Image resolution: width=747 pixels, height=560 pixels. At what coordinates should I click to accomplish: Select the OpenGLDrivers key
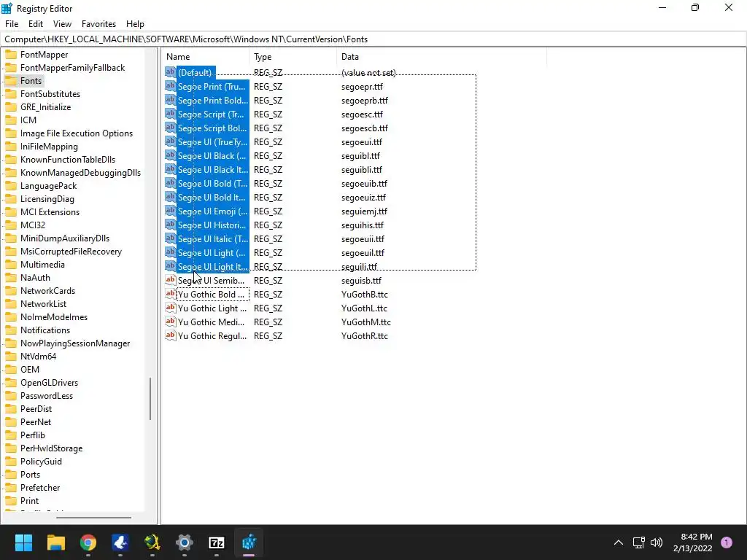49,383
